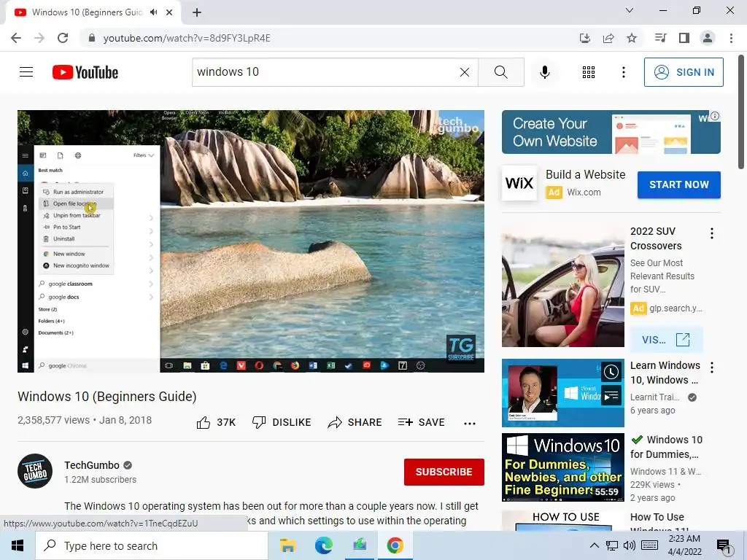747x560 pixels.
Task: Open options menu for SUV Crossovers ad
Action: click(712, 233)
